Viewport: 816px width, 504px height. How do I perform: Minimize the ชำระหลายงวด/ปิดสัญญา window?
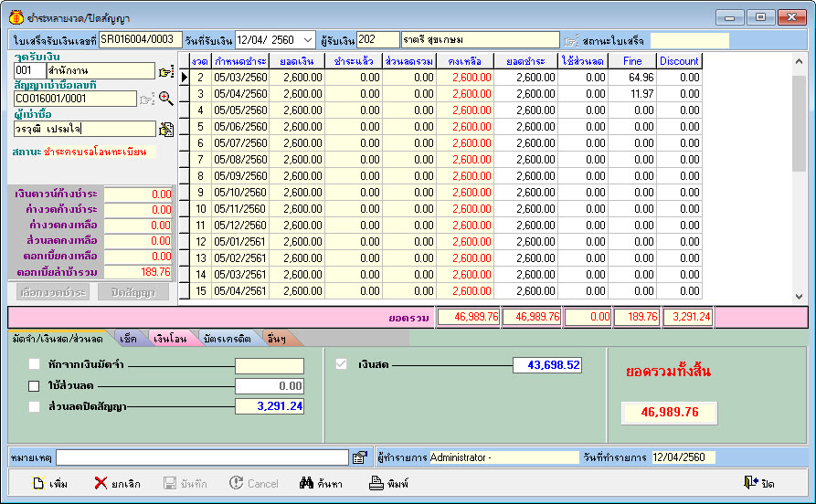729,17
